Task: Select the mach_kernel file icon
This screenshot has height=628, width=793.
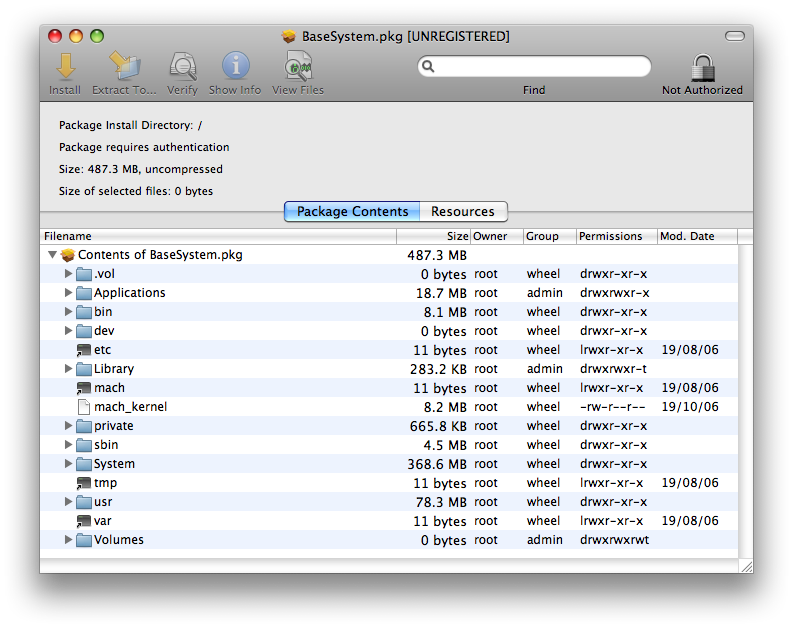Action: point(84,407)
